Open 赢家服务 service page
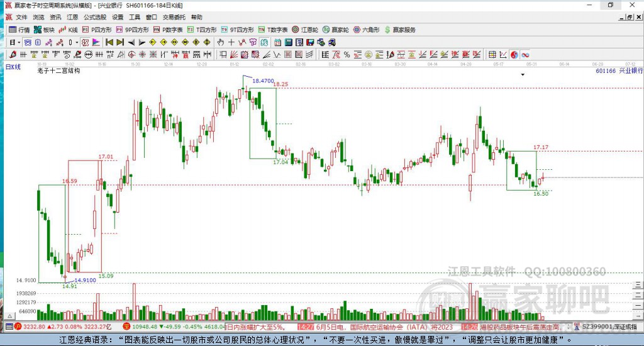The image size is (644, 346). [400, 30]
